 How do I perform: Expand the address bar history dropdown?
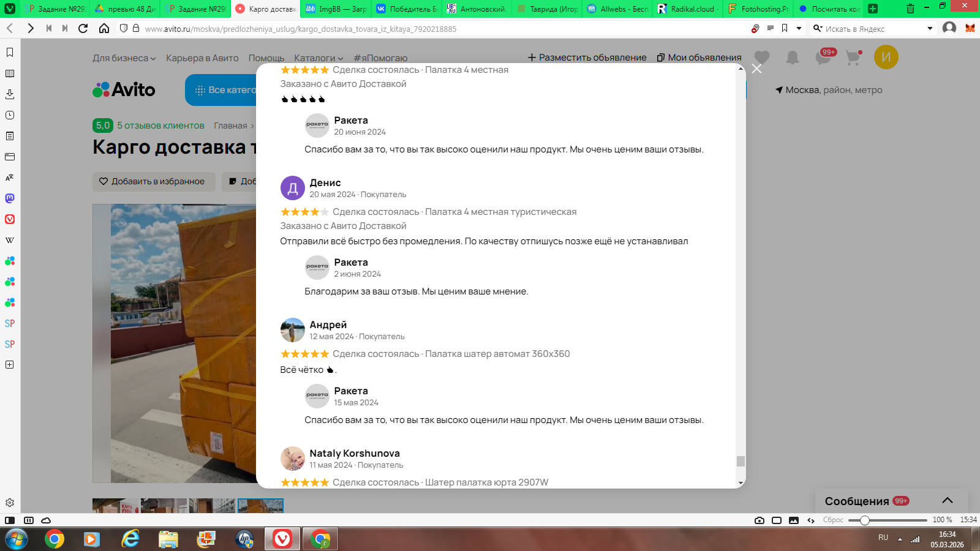point(799,28)
